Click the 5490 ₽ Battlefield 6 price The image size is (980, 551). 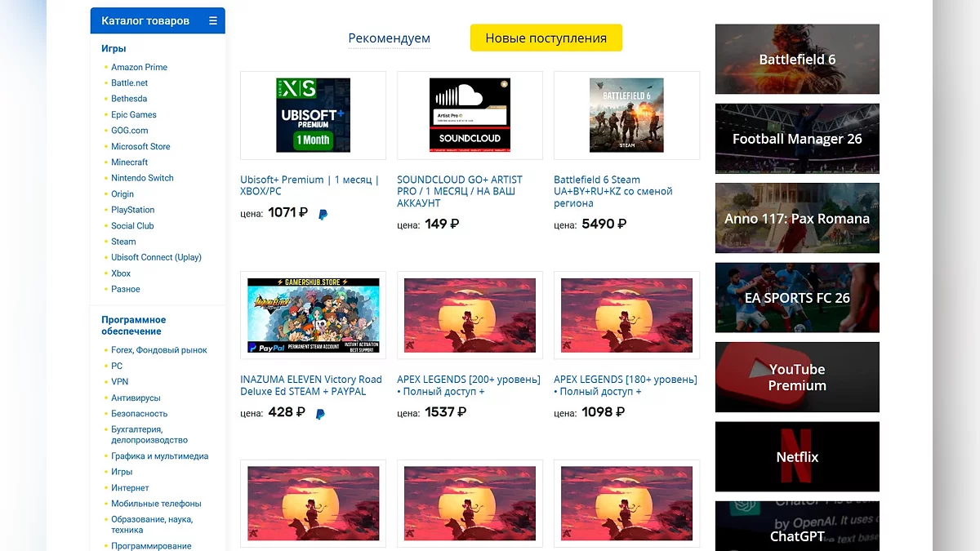pyautogui.click(x=604, y=224)
